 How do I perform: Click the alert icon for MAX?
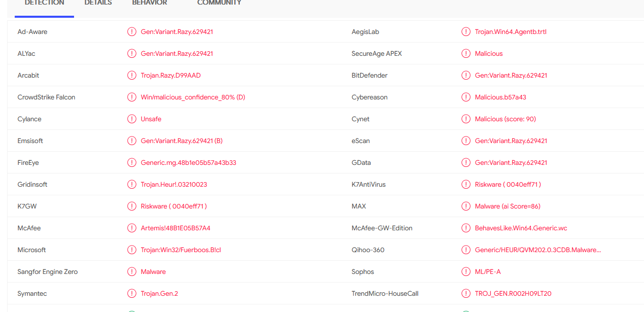(466, 206)
